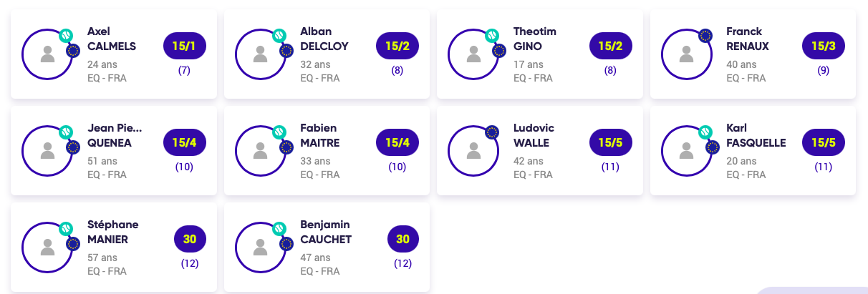Click the teal tennis ball badge on Alban Delcloy
The image size is (868, 294).
[x=279, y=35]
